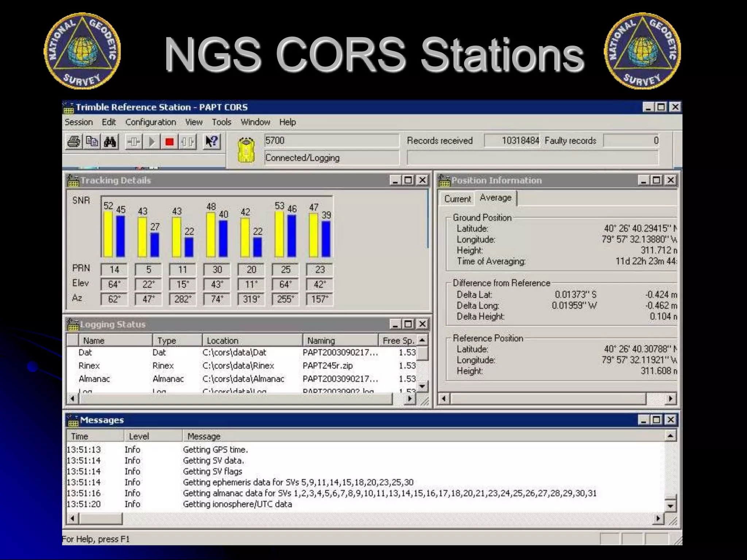Open the Help menu

287,122
